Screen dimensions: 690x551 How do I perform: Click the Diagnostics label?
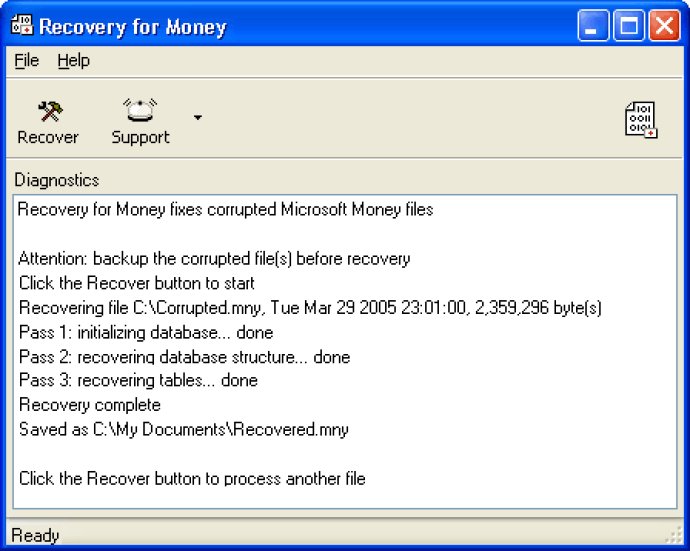[57, 180]
